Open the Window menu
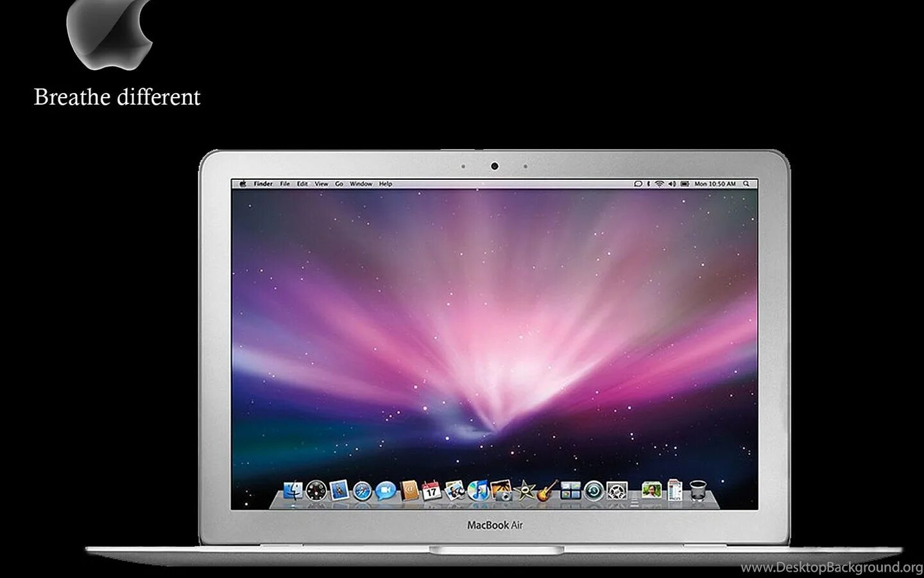This screenshot has width=924, height=578. click(x=361, y=184)
